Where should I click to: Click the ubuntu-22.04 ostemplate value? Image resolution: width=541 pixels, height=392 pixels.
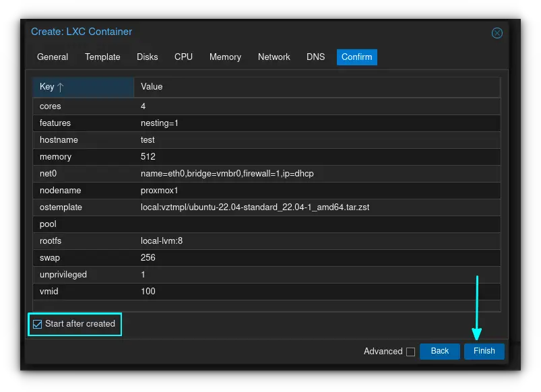255,207
